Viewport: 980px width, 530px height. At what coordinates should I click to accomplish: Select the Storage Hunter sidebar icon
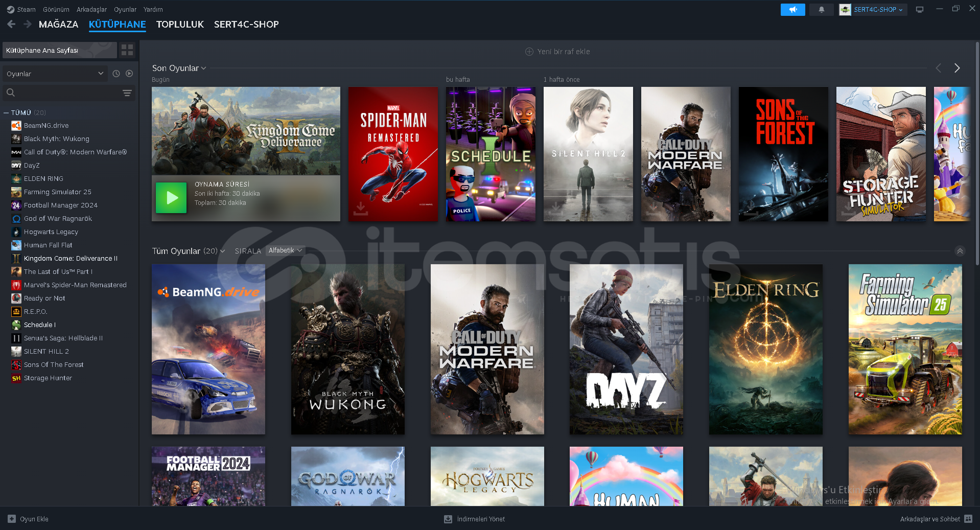point(16,378)
